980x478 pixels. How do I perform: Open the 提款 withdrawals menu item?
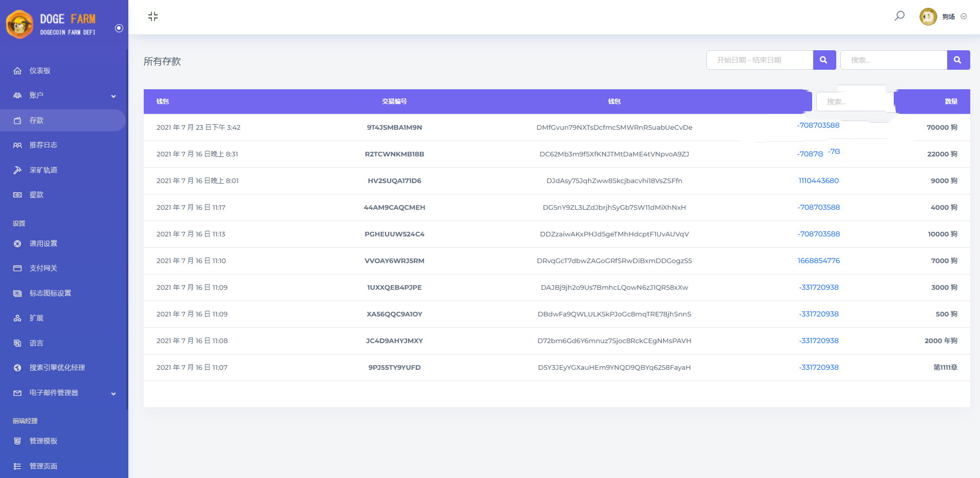[x=36, y=195]
